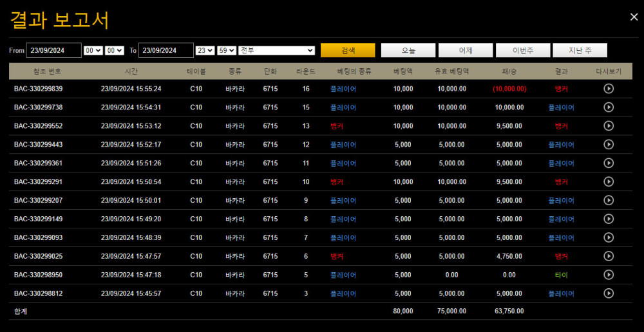Click replay icon for BAC-330299738
This screenshot has width=644, height=332.
[x=609, y=107]
